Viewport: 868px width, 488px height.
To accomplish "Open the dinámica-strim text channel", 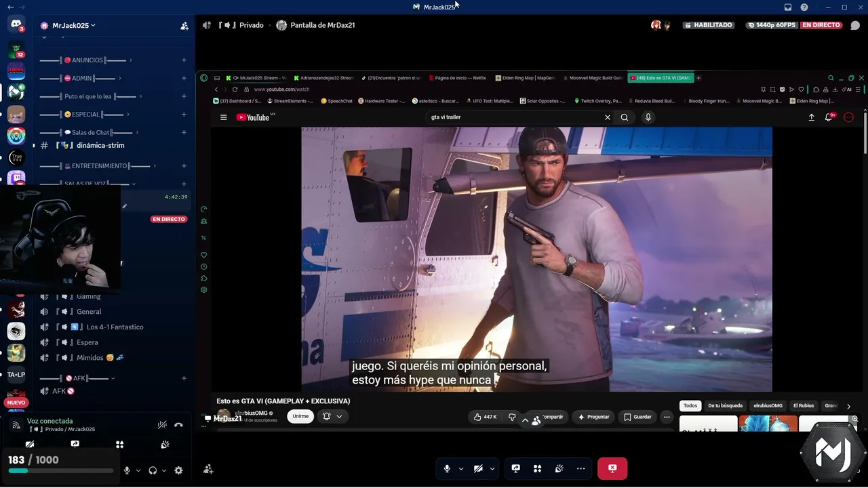I will pos(112,146).
